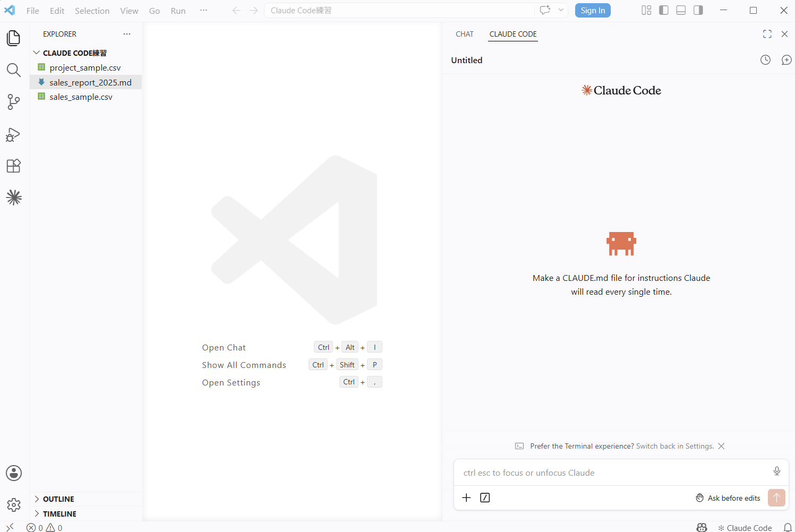Show more menus via ellipsis
795x532 pixels.
pos(203,10)
